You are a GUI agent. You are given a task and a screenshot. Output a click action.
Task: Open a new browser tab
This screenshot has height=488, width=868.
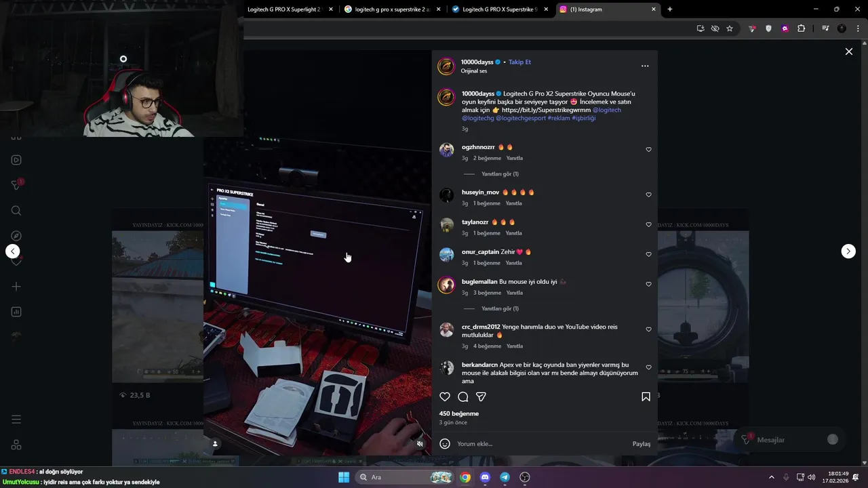[670, 9]
